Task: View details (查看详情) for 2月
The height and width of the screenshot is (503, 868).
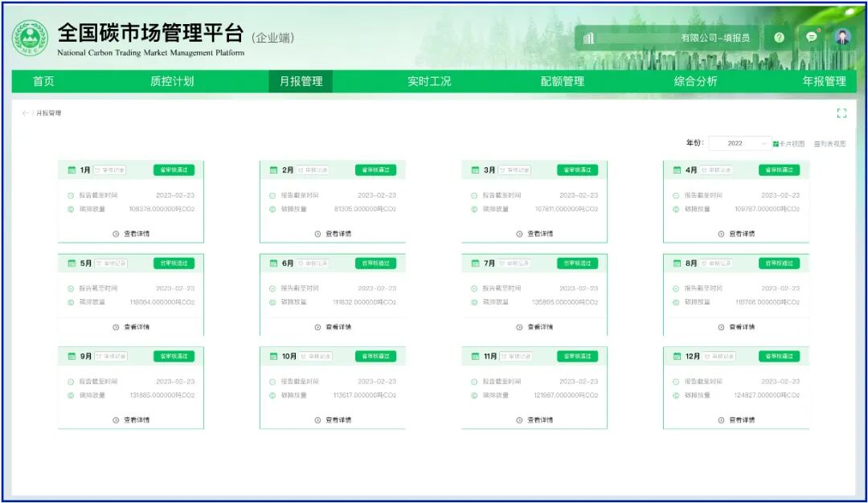Action: click(x=333, y=234)
